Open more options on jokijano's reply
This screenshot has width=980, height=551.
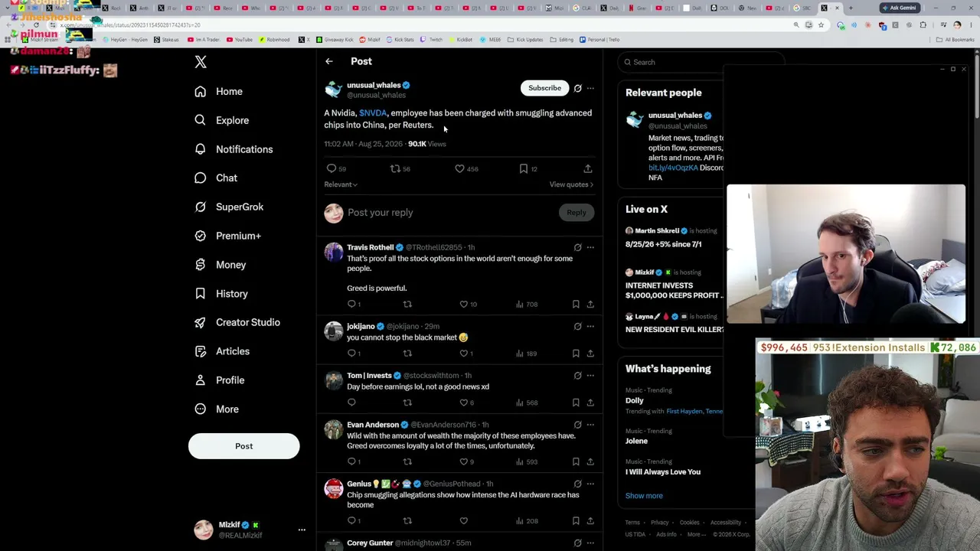[590, 327]
